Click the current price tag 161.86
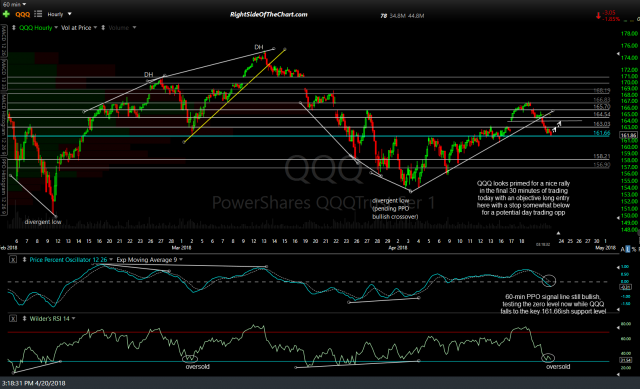The height and width of the screenshot is (389, 640). click(629, 136)
